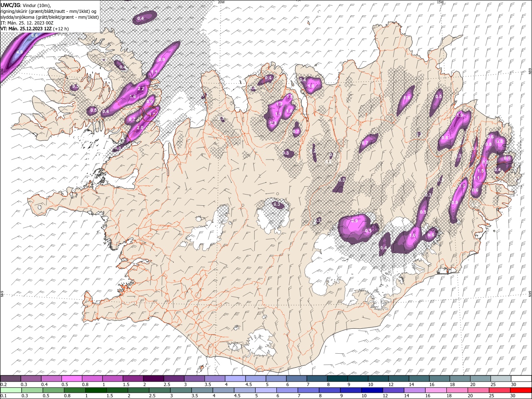
Task: Click the '25' label in the lower scale
Action: pyautogui.click(x=491, y=396)
